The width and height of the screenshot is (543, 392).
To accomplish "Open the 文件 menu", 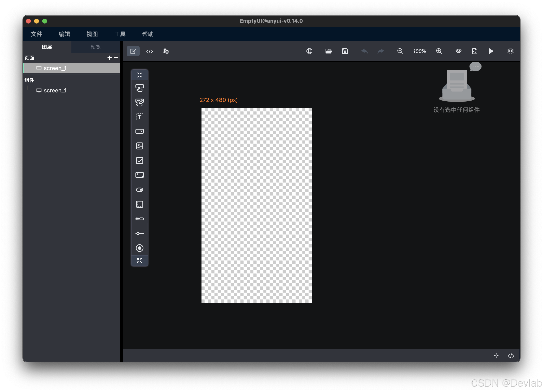I will (x=36, y=34).
